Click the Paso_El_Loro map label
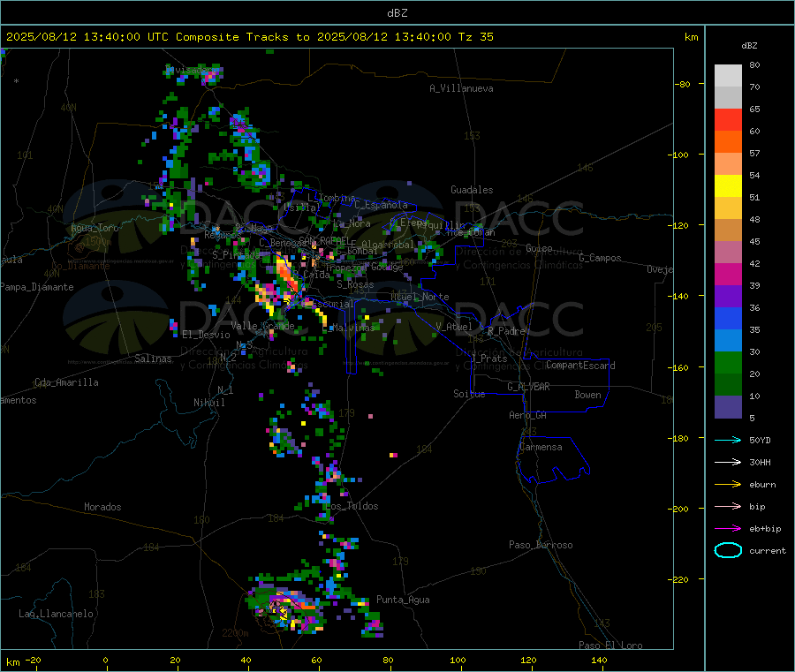795x672 pixels. (610, 646)
